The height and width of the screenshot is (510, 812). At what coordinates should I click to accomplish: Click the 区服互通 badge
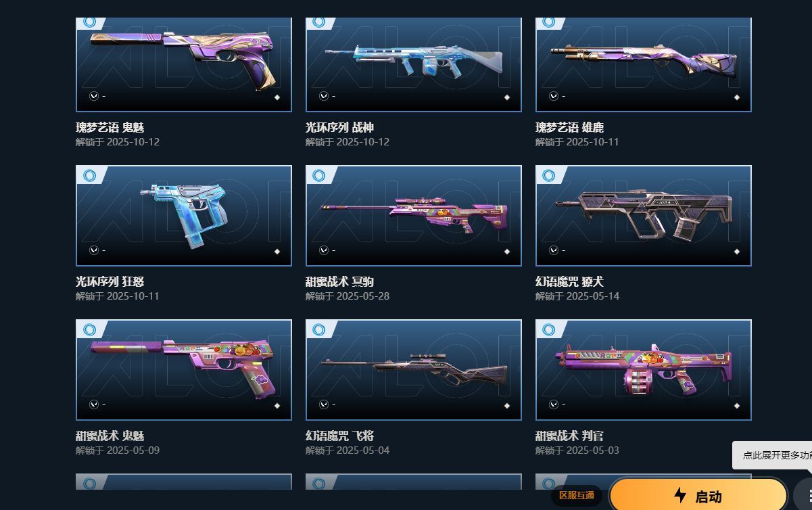(x=577, y=496)
